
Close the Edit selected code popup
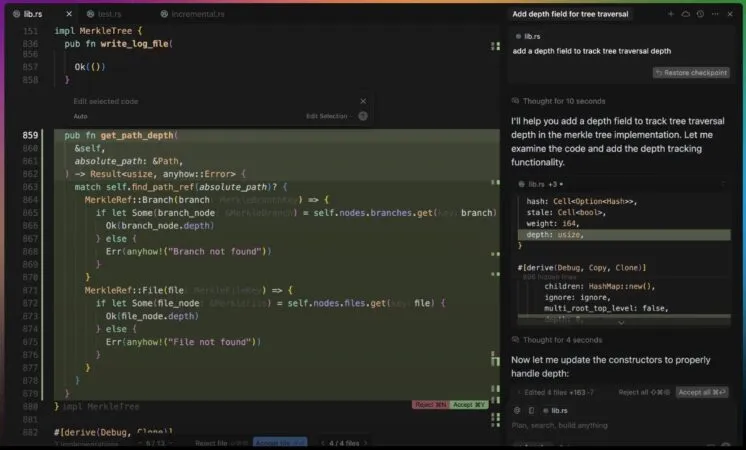tap(363, 101)
